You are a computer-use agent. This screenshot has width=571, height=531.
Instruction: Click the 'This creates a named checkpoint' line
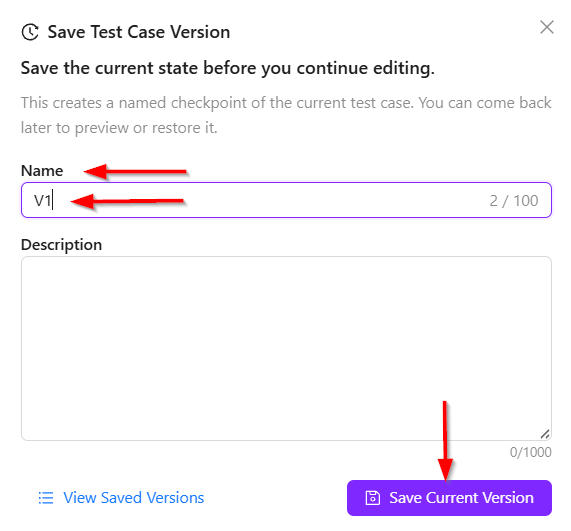click(x=286, y=103)
